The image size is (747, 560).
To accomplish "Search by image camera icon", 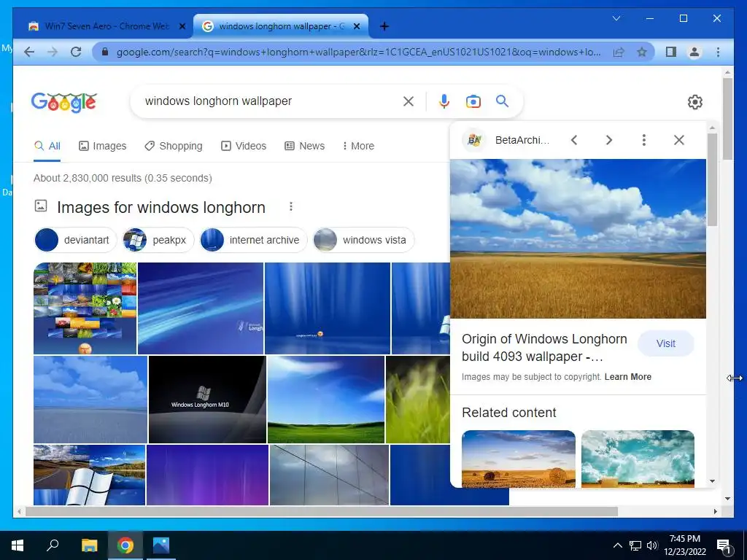I will click(473, 101).
